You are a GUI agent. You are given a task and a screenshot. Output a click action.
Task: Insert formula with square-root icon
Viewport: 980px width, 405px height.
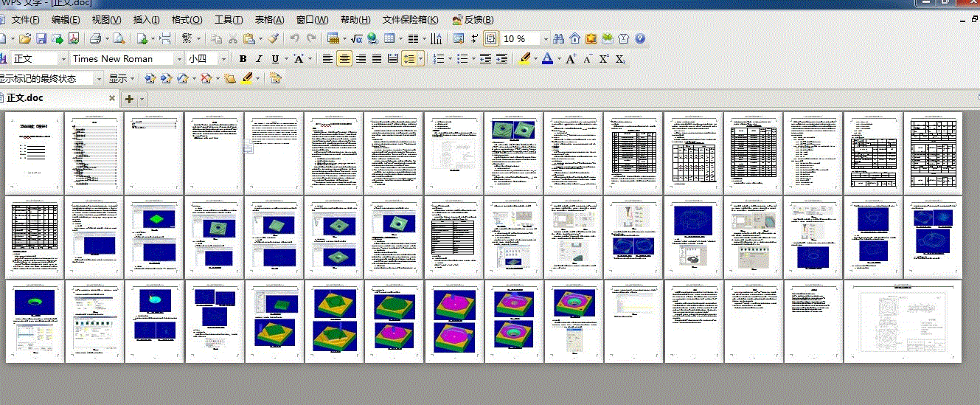click(356, 38)
